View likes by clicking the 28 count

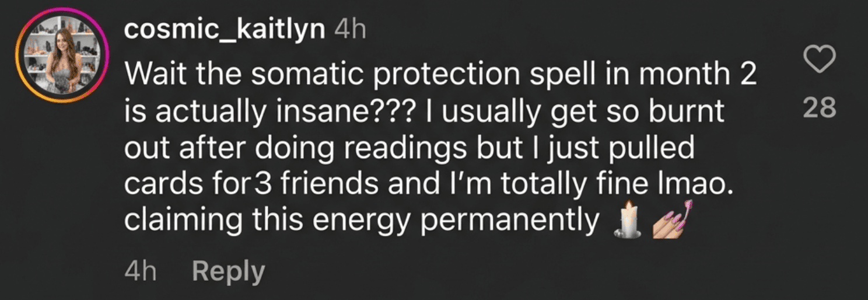click(x=820, y=108)
